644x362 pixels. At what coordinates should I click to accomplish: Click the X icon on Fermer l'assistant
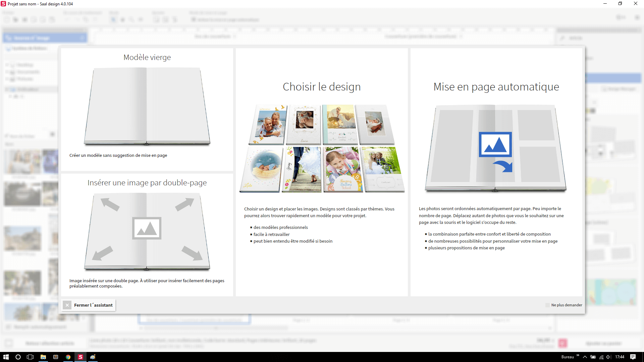tap(67, 305)
